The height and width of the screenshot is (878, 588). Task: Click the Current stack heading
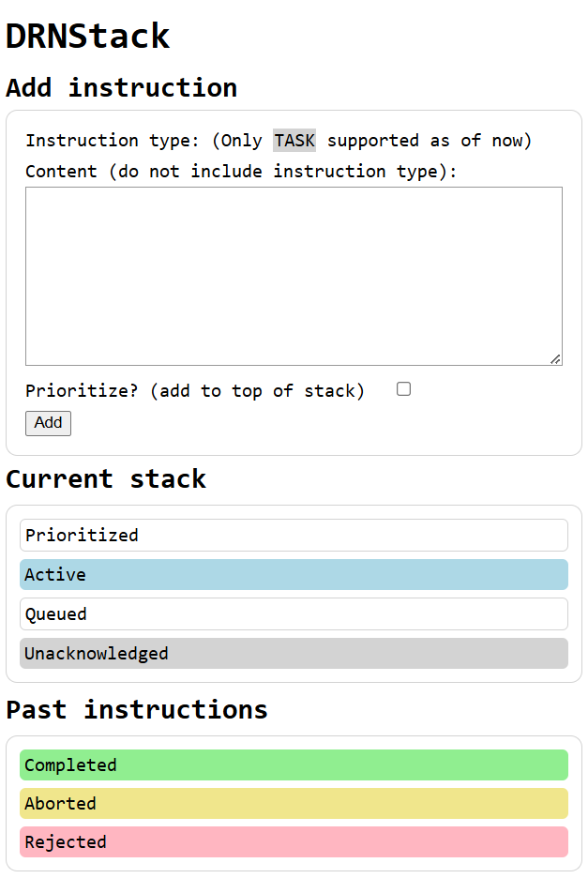tap(105, 479)
